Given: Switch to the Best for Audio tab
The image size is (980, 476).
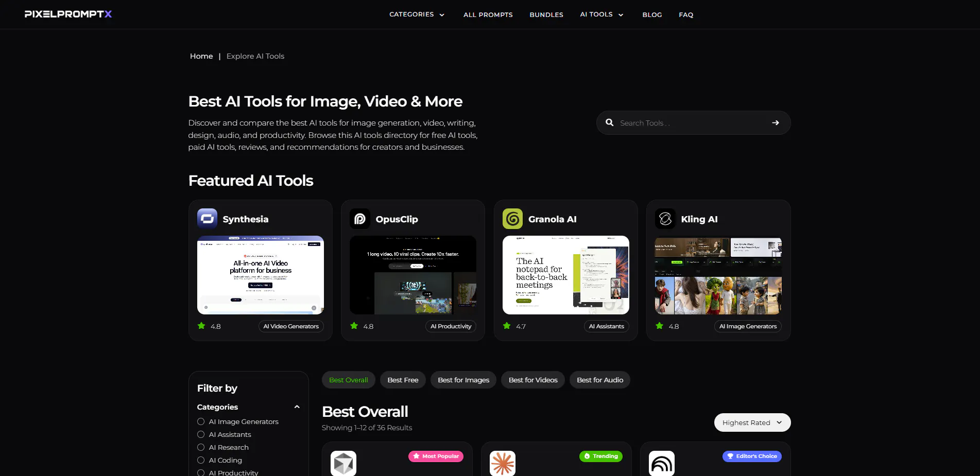Looking at the screenshot, I should click(600, 380).
